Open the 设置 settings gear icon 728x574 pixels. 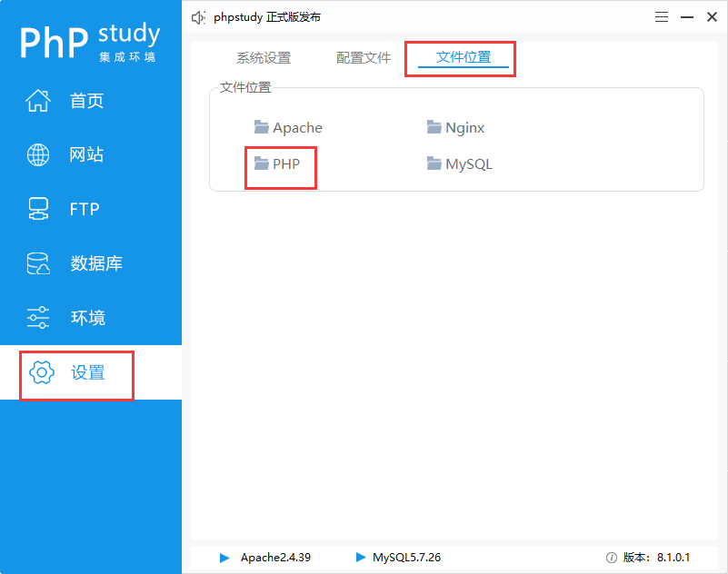click(41, 373)
